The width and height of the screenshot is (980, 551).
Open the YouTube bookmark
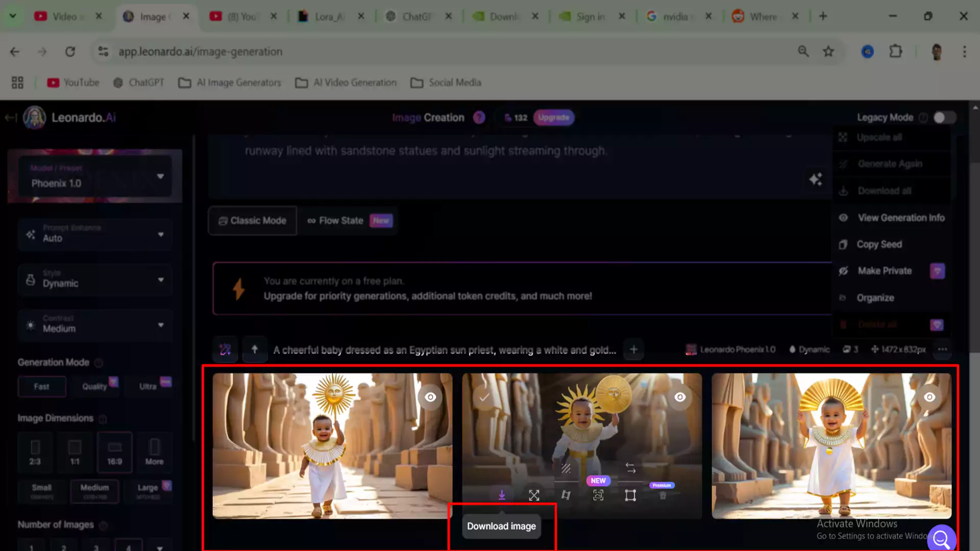coord(73,83)
